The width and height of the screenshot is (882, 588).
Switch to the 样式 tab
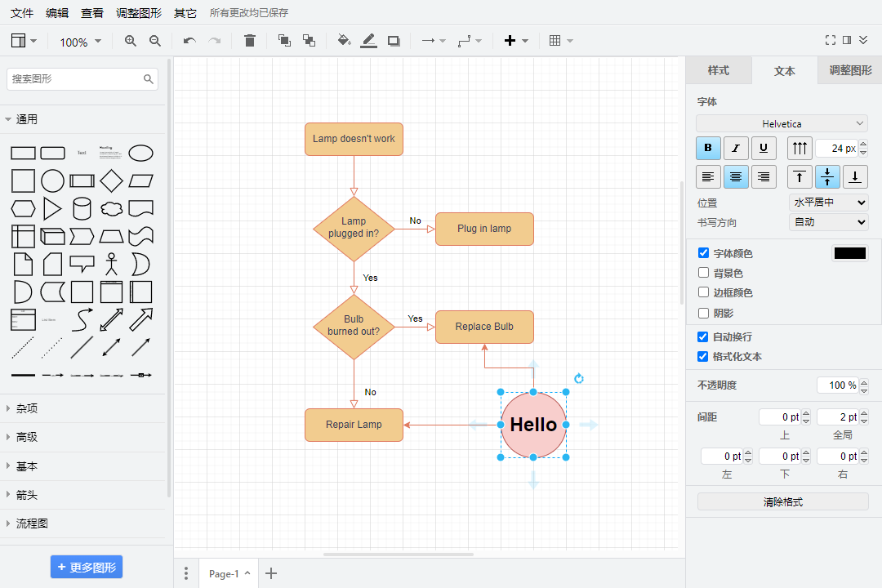(719, 71)
